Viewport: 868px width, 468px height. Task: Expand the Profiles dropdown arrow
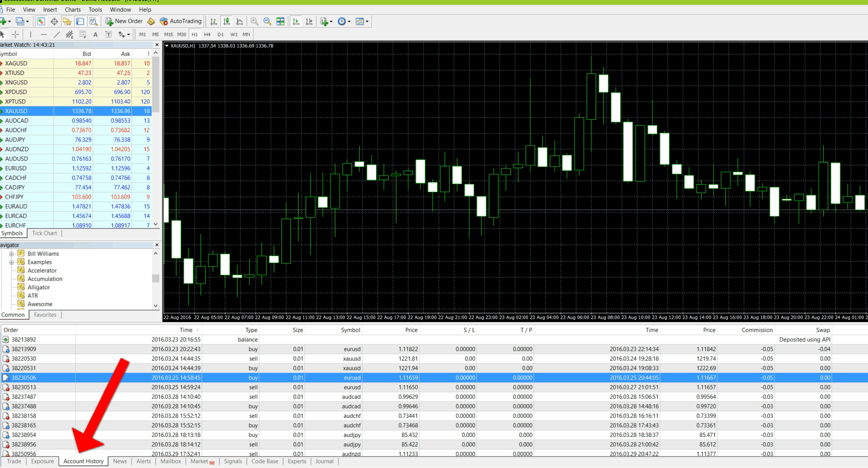[27, 21]
